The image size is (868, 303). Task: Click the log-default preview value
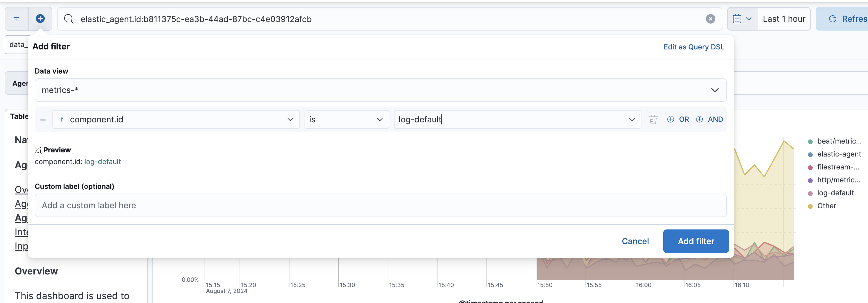pos(102,162)
